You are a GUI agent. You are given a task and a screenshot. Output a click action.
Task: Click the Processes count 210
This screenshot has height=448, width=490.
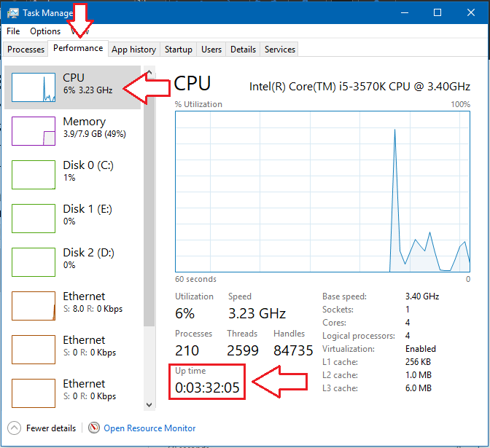tap(187, 350)
